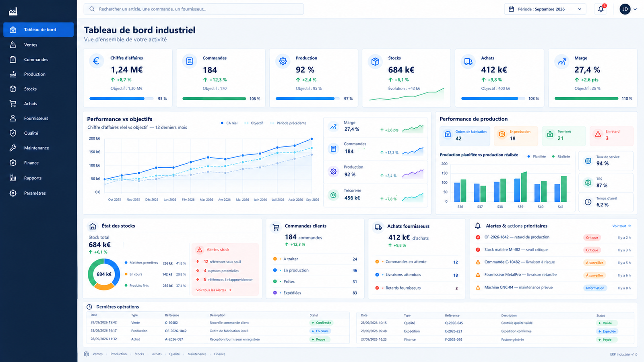
Task: Open Voir tous les alertes link
Action: [x=214, y=290]
